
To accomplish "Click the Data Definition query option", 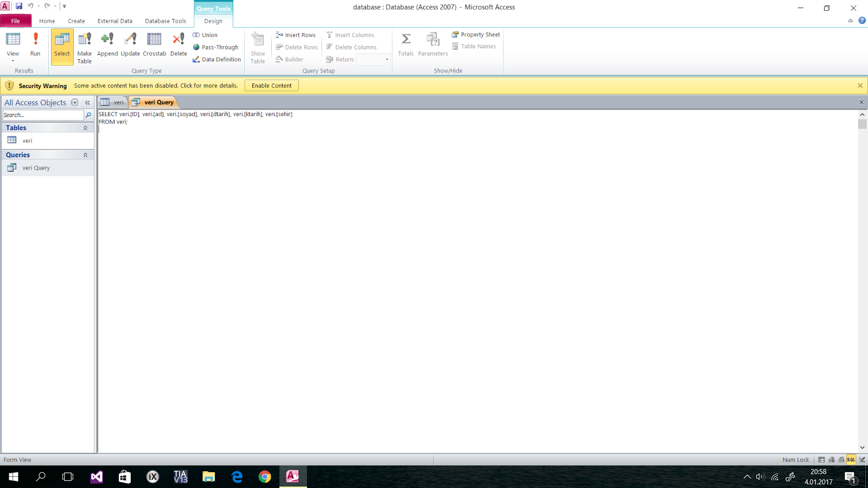I will click(216, 59).
